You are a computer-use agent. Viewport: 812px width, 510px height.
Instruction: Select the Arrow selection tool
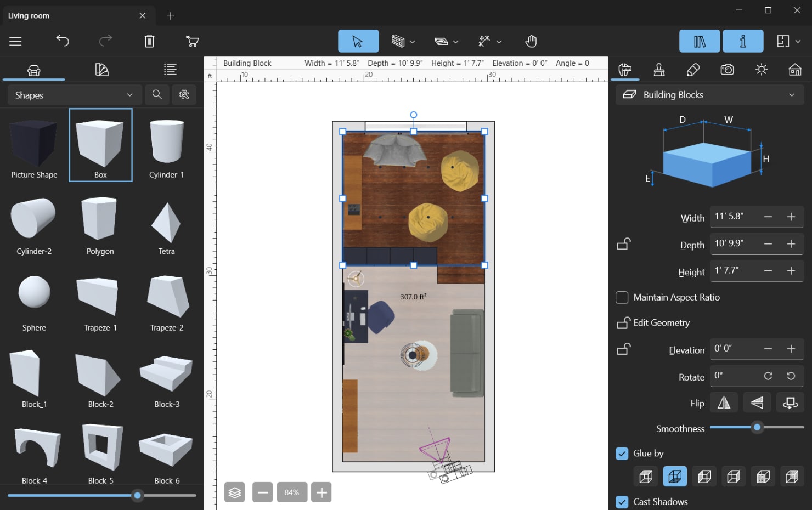(x=357, y=41)
